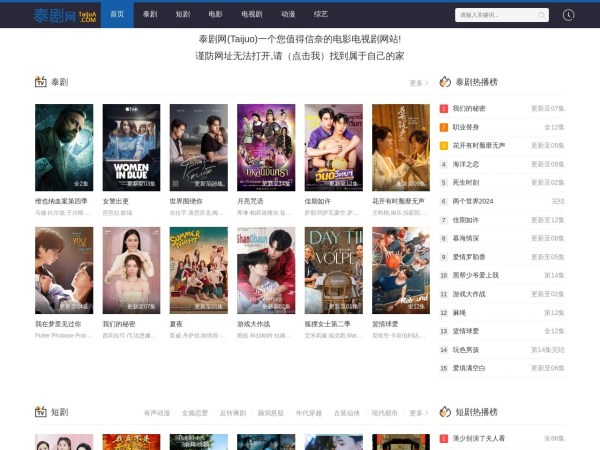Click the flame icon beside 泰剧热播榜
This screenshot has height=450, width=600.
[445, 82]
